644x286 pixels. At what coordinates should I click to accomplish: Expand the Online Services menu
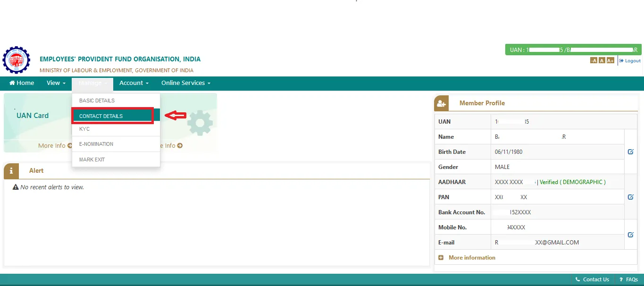pyautogui.click(x=185, y=83)
